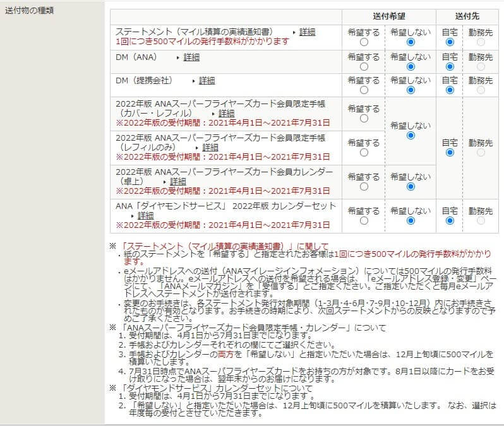Screen dimensions: 504x426
Task: Select 勤務先 for ダイヤモンドサービス カレンダーセット
Action: (x=481, y=220)
